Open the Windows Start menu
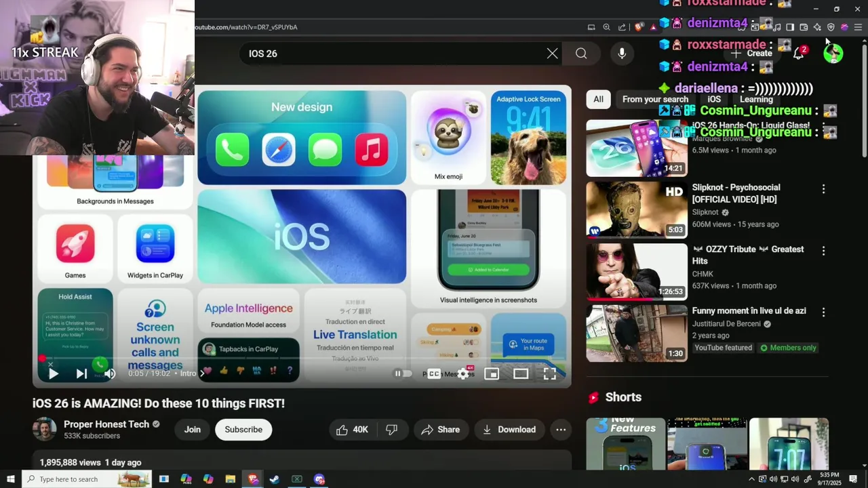The image size is (868, 488). [x=10, y=479]
